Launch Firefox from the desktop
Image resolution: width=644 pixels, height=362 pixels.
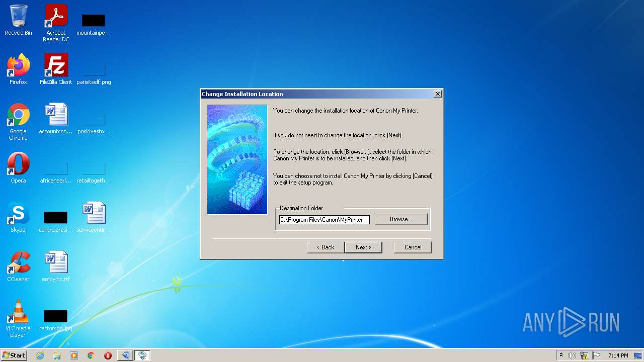(x=18, y=70)
